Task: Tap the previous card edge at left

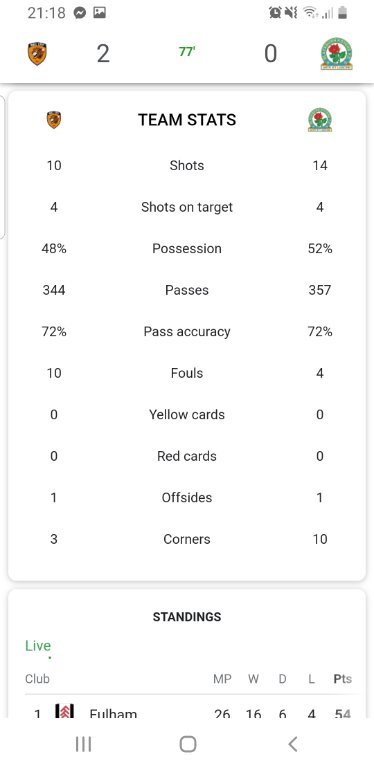Action: tap(2, 167)
